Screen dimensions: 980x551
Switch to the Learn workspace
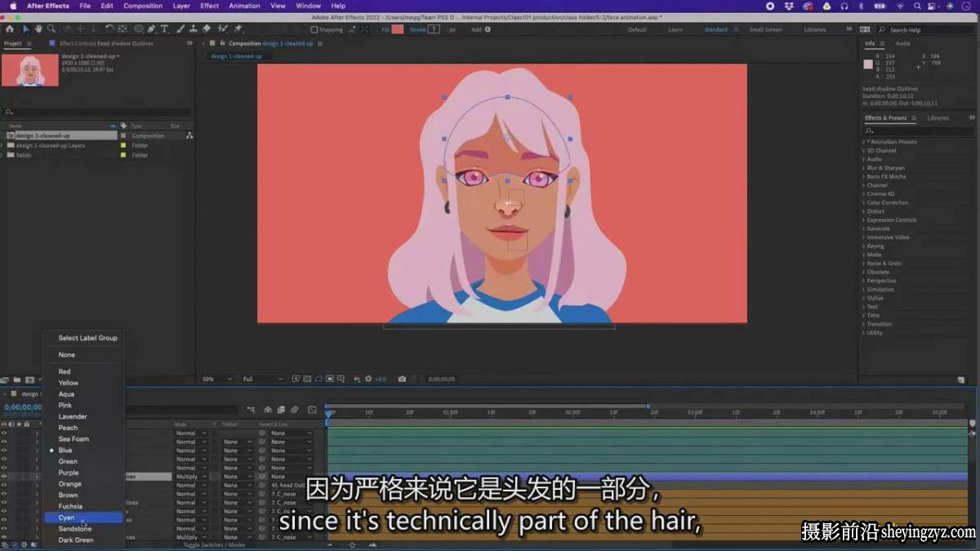click(x=675, y=29)
